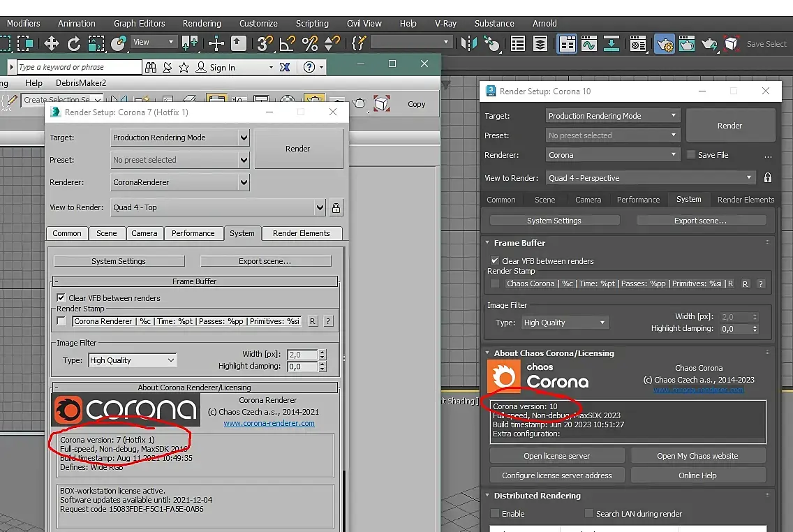Image resolution: width=793 pixels, height=532 pixels.
Task: Open the Curve Editor icon
Action: click(588, 43)
